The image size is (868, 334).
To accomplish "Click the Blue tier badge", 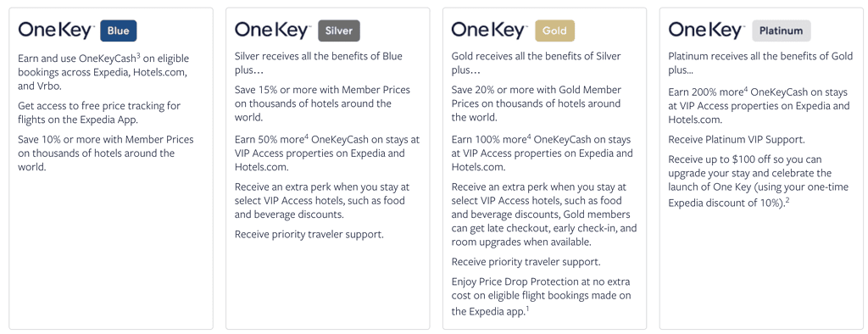I will click(119, 31).
